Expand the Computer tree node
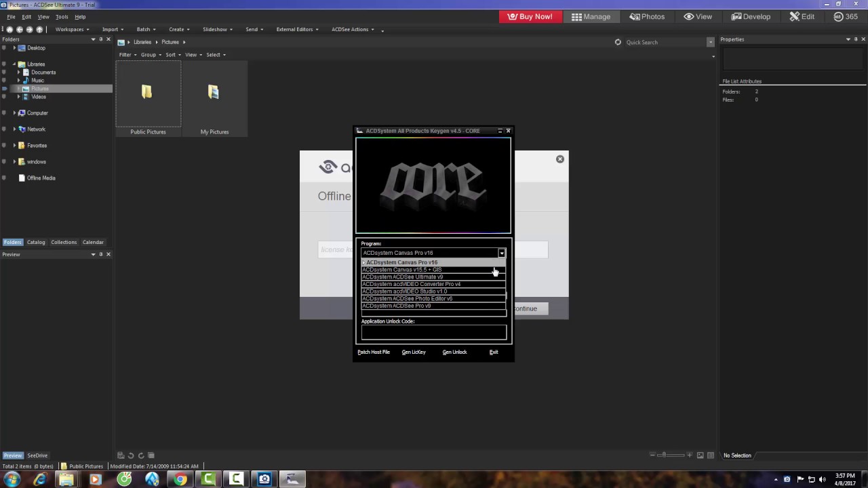This screenshot has width=868, height=488. pos(14,113)
